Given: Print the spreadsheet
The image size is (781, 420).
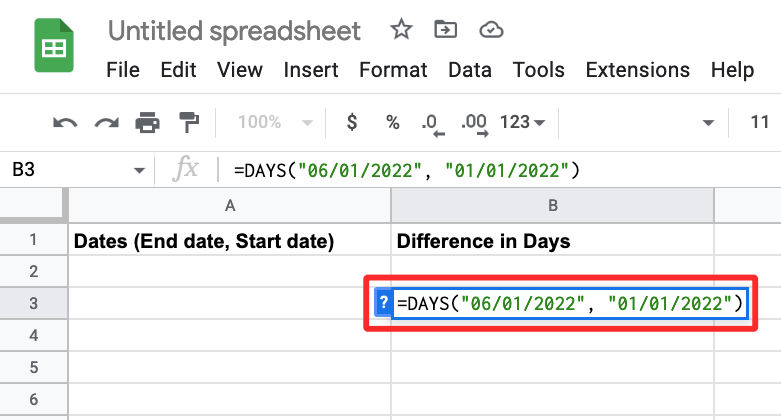Looking at the screenshot, I should coord(148,123).
